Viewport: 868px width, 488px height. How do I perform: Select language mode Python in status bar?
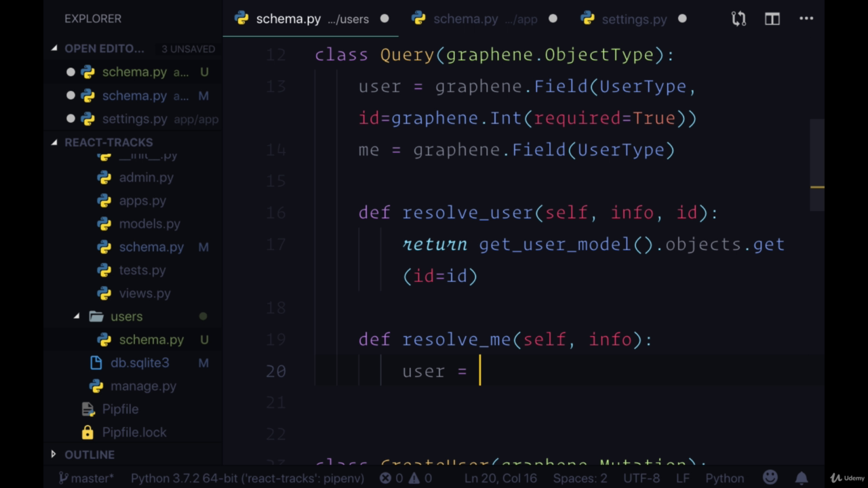click(x=724, y=479)
